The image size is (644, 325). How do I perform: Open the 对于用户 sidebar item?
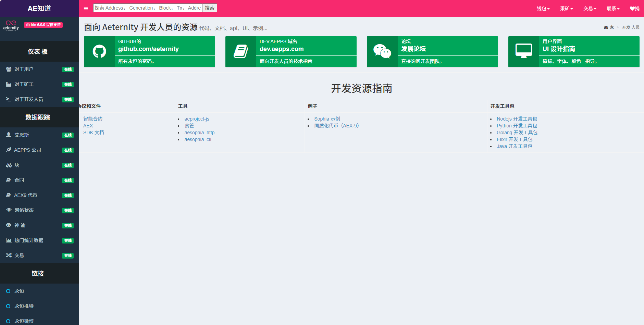point(39,69)
